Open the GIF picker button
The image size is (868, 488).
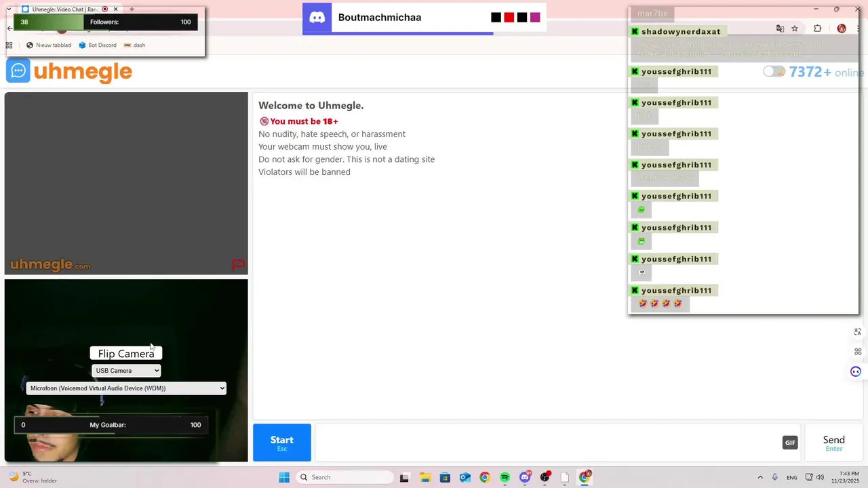pyautogui.click(x=790, y=443)
